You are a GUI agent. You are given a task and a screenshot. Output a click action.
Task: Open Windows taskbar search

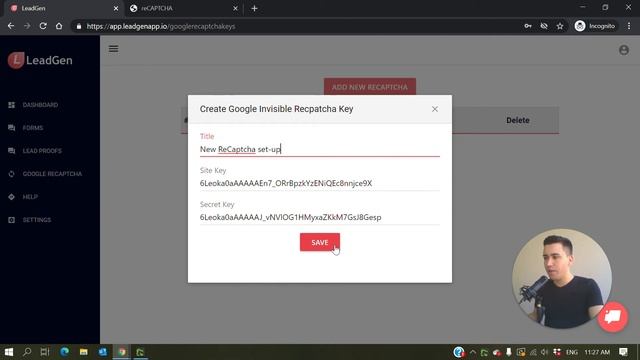coord(27,352)
